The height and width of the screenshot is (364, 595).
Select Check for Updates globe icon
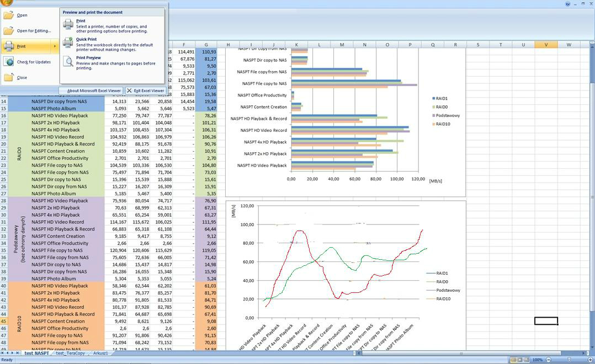pyautogui.click(x=8, y=61)
